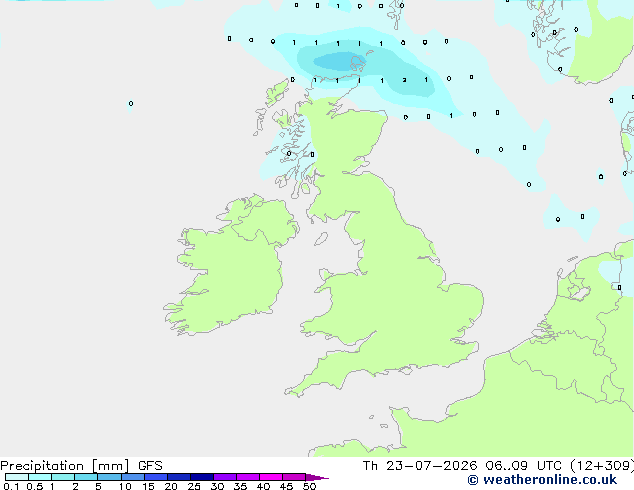Viewport: 634px width, 490px height.
Task: Click the '10' legend scale label
Action: click(125, 486)
